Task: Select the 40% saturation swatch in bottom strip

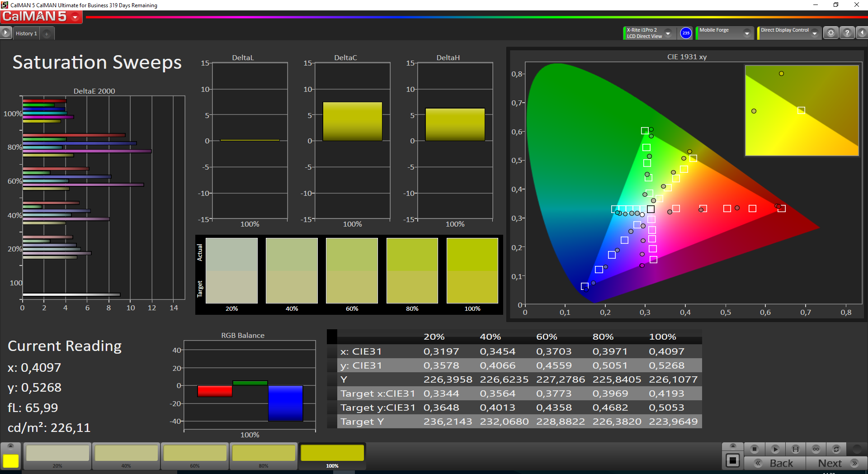Action: click(126, 456)
